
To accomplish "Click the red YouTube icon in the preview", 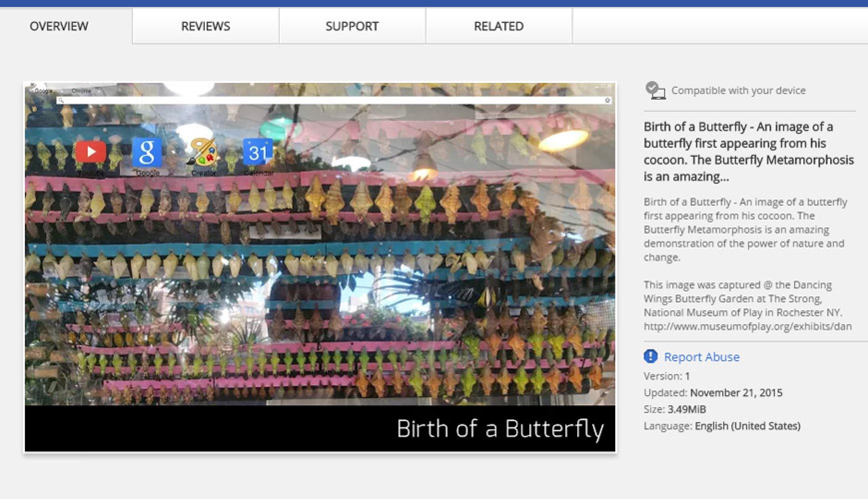I will coord(90,152).
